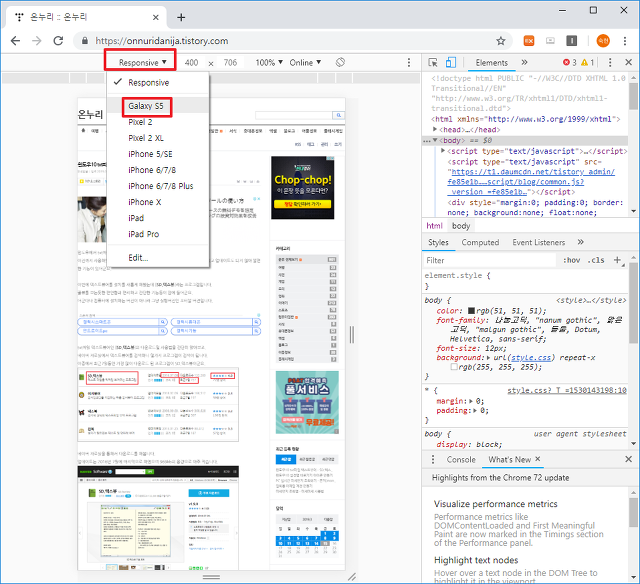Switch to the Console drawer tab
640x584 pixels.
pos(461,460)
